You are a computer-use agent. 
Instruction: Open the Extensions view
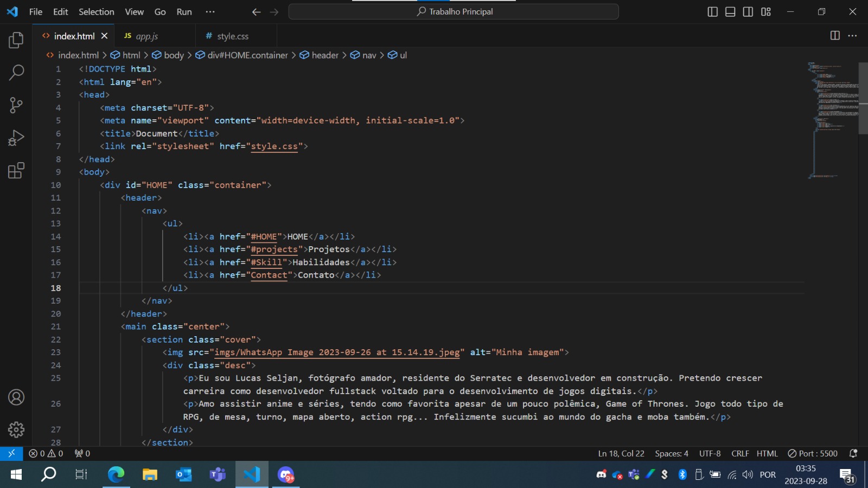click(x=16, y=171)
